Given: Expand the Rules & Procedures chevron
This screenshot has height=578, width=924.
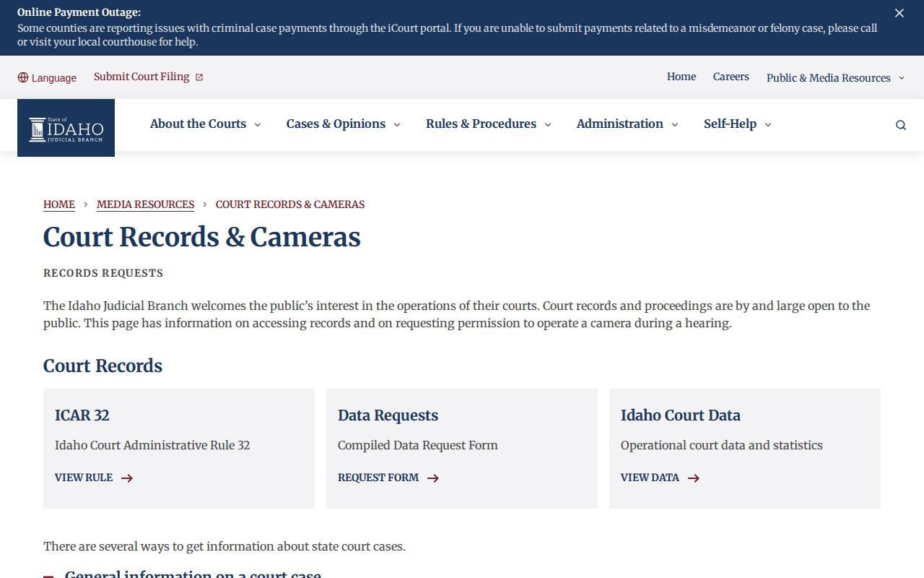Looking at the screenshot, I should [547, 125].
